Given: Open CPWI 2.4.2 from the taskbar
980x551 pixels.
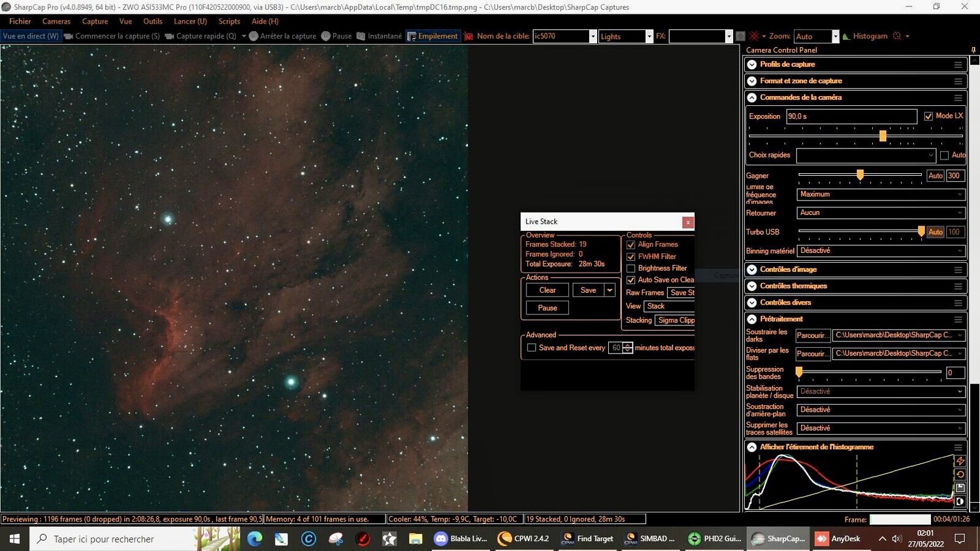Looking at the screenshot, I should pyautogui.click(x=523, y=539).
